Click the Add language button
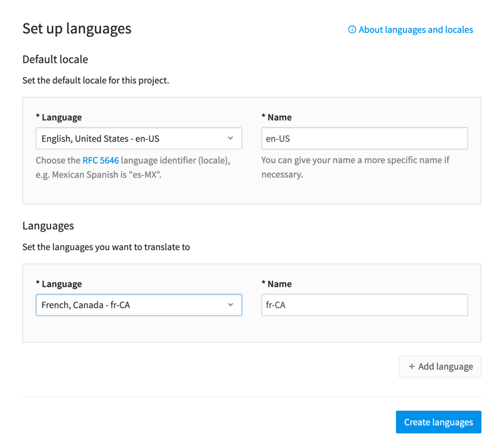 (x=440, y=366)
